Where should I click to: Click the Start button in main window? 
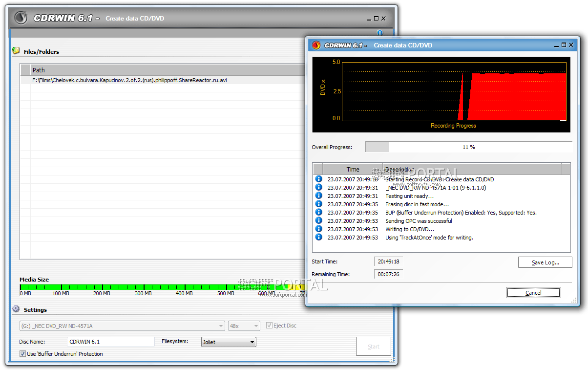click(374, 347)
